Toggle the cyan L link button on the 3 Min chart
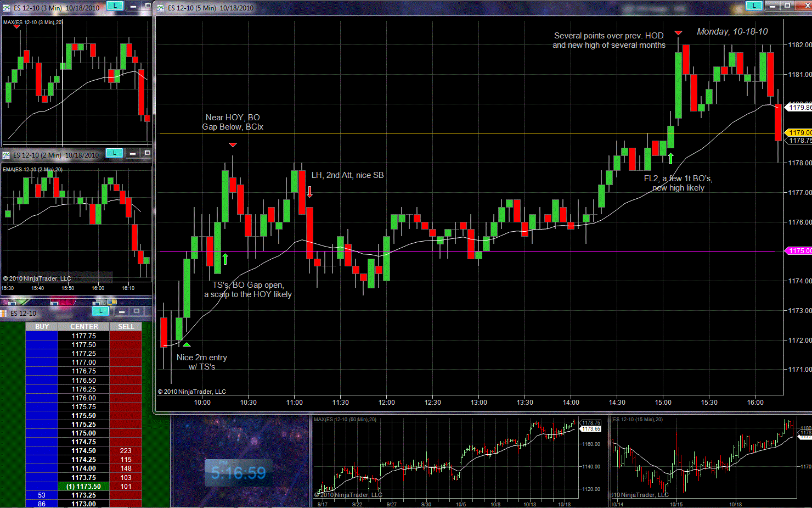The image size is (812, 508). pyautogui.click(x=115, y=6)
